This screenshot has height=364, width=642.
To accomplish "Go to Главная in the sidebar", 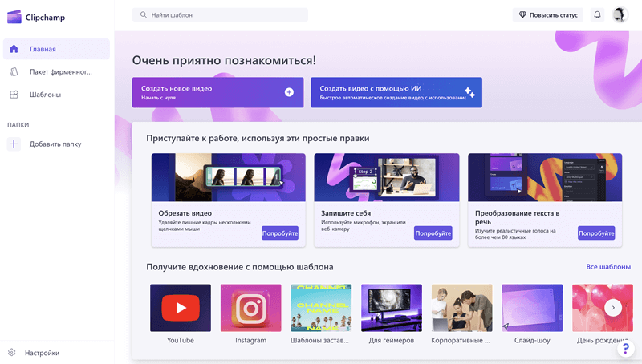I will (x=56, y=49).
